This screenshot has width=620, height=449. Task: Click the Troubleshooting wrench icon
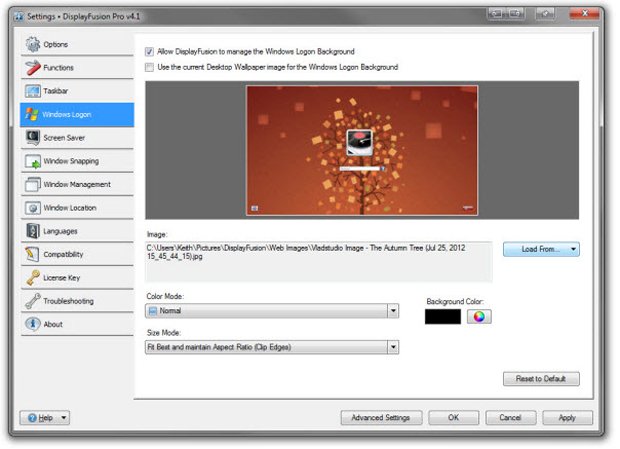tap(33, 301)
